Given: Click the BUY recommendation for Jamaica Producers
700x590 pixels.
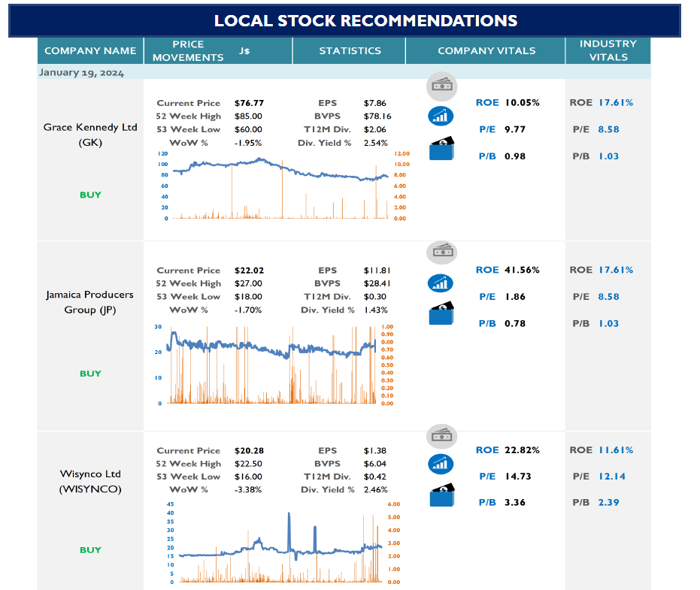Looking at the screenshot, I should pos(90,373).
